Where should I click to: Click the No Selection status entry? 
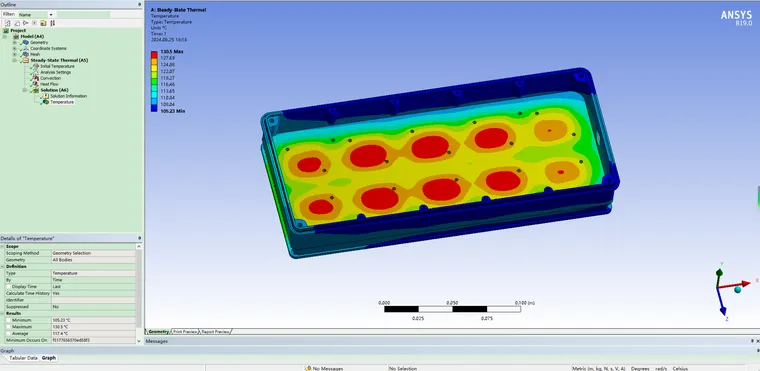403,369
